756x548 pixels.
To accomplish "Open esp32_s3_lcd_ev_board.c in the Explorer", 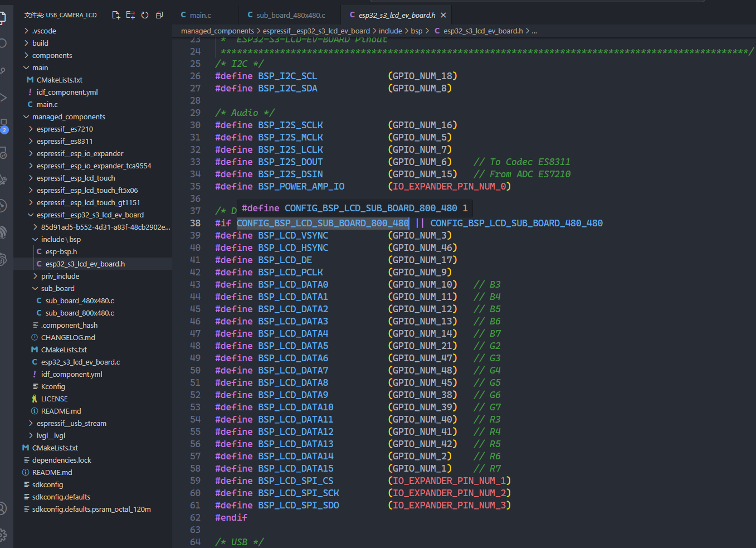I will (x=80, y=362).
